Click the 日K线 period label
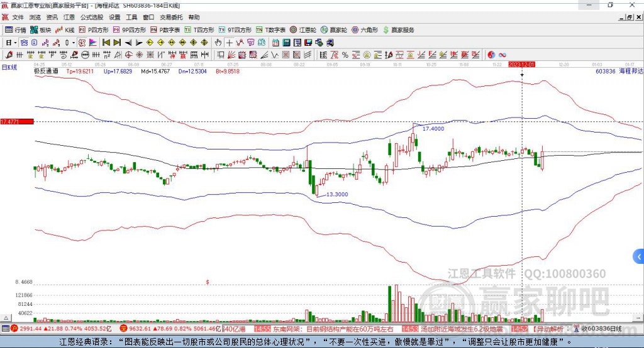This screenshot has height=348, width=644. click(9, 67)
